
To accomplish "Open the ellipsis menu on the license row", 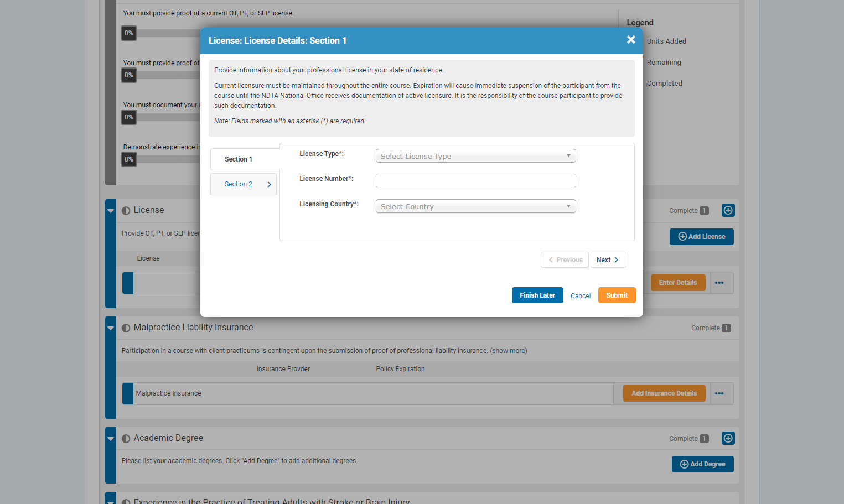I will tap(719, 283).
